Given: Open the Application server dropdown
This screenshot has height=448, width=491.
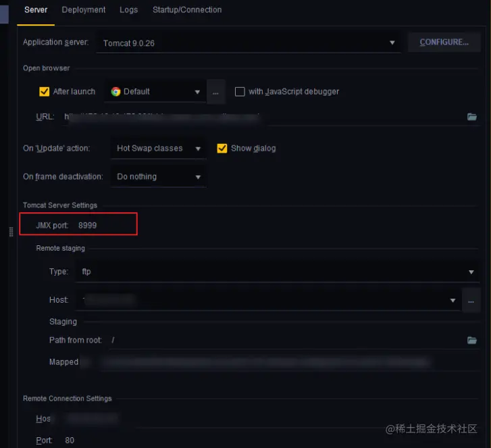Looking at the screenshot, I should (x=249, y=43).
